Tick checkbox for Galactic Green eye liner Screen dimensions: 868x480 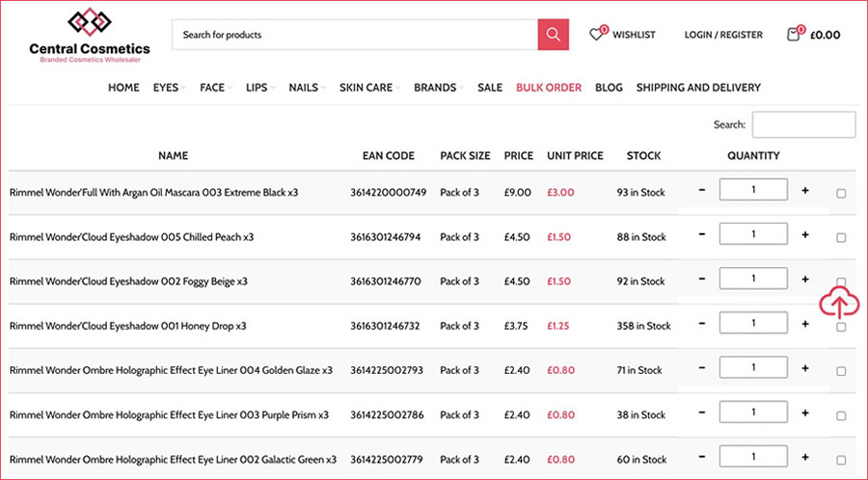click(841, 460)
